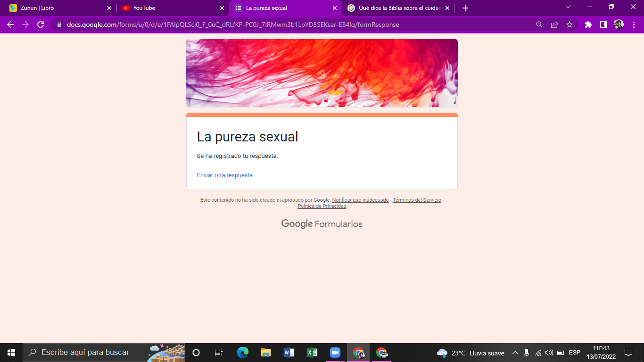Open a new browser tab
Screen dimensions: 644x362
click(465, 8)
